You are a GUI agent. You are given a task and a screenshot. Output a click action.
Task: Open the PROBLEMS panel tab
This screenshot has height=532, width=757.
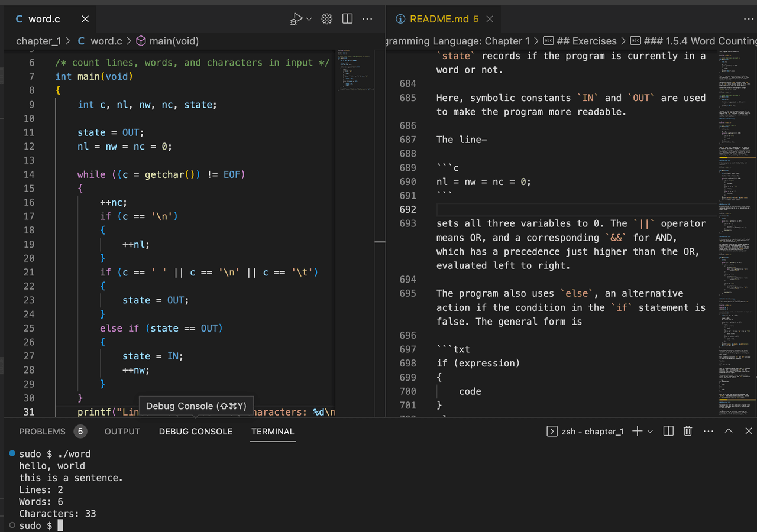pos(42,432)
